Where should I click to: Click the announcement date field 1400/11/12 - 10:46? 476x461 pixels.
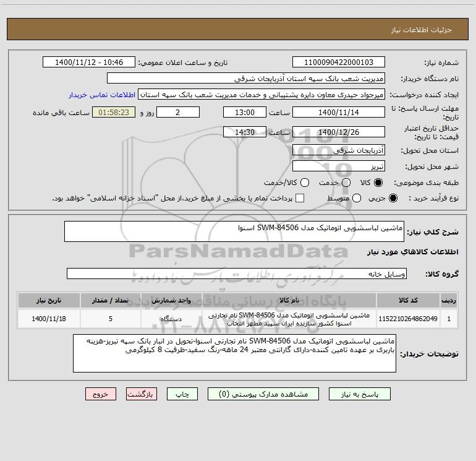pyautogui.click(x=89, y=62)
